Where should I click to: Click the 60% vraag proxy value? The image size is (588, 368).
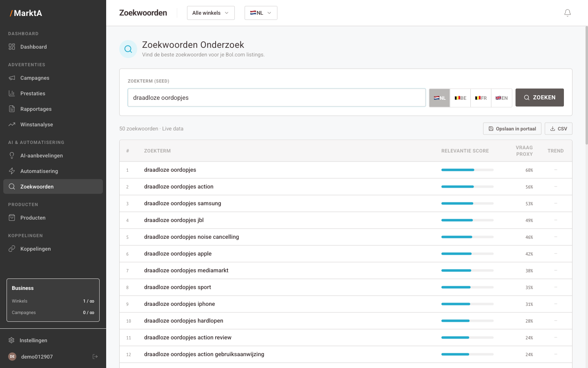click(x=529, y=170)
